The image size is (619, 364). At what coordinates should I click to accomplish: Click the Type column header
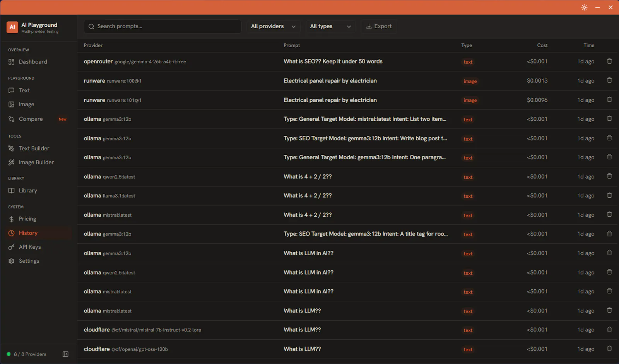(x=467, y=45)
